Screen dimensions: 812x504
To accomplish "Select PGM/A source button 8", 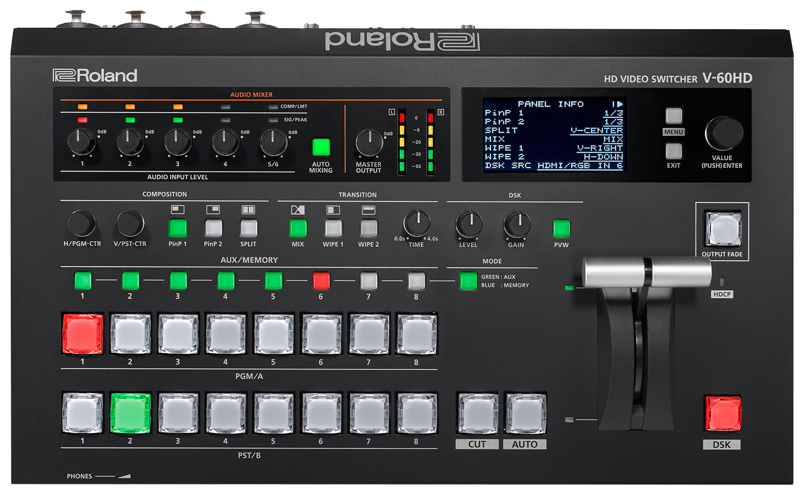I will [416, 334].
